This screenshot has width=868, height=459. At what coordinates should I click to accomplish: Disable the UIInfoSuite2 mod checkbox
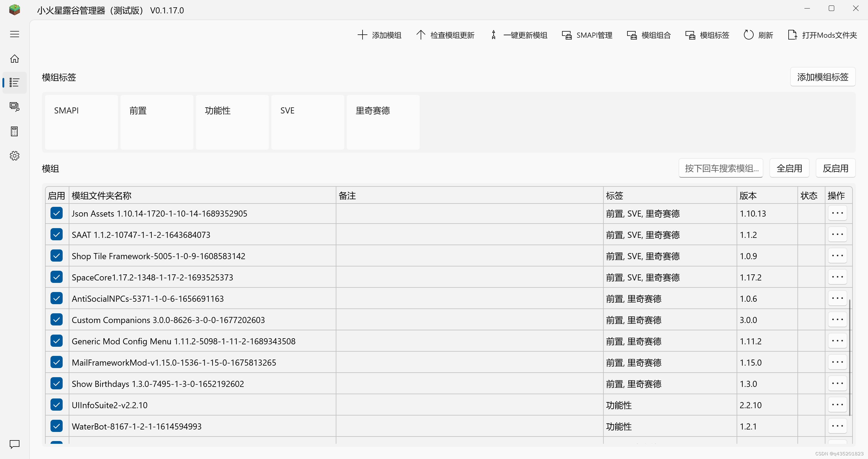click(57, 405)
